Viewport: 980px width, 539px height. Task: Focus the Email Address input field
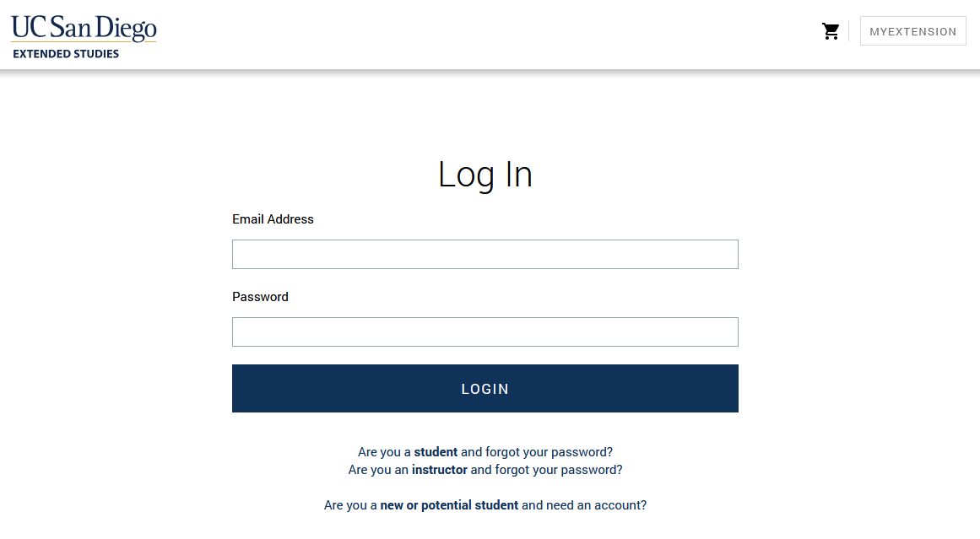(485, 254)
